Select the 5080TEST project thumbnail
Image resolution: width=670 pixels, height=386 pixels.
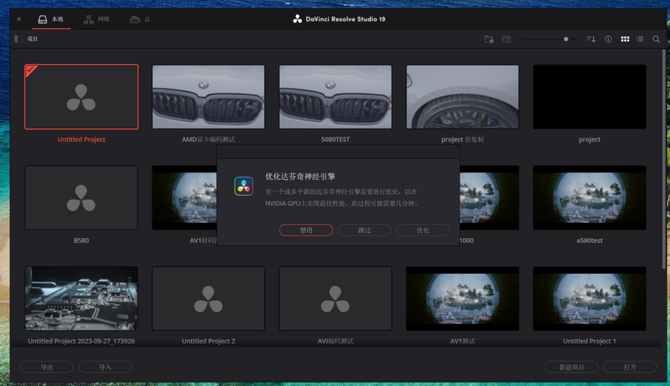click(x=335, y=97)
